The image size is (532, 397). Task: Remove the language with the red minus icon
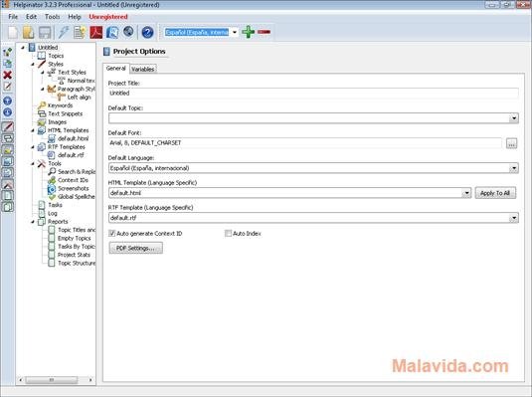tap(264, 32)
